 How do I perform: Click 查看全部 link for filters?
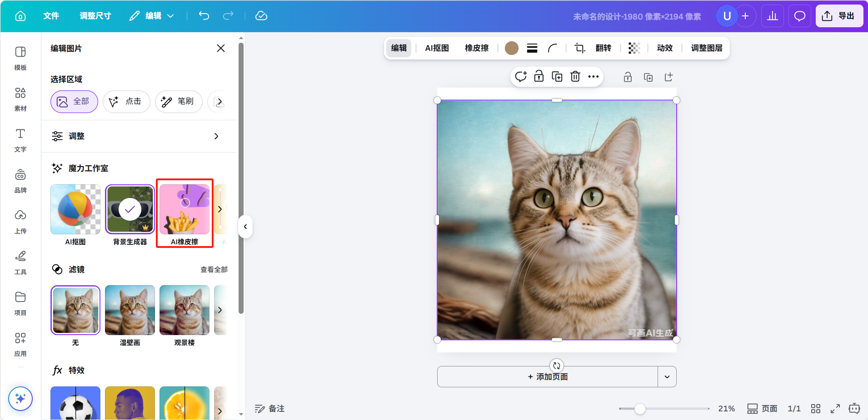tap(214, 270)
